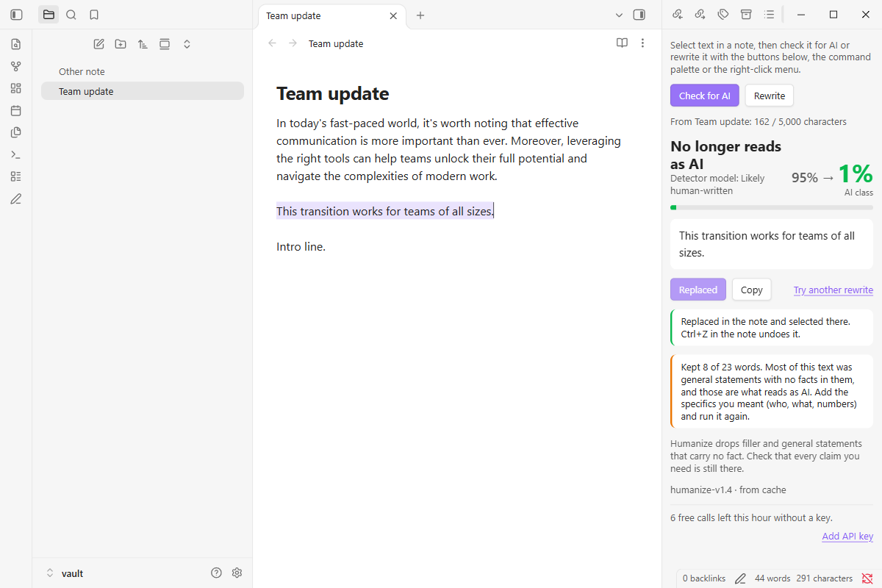Click the Replaced button

[698, 290]
